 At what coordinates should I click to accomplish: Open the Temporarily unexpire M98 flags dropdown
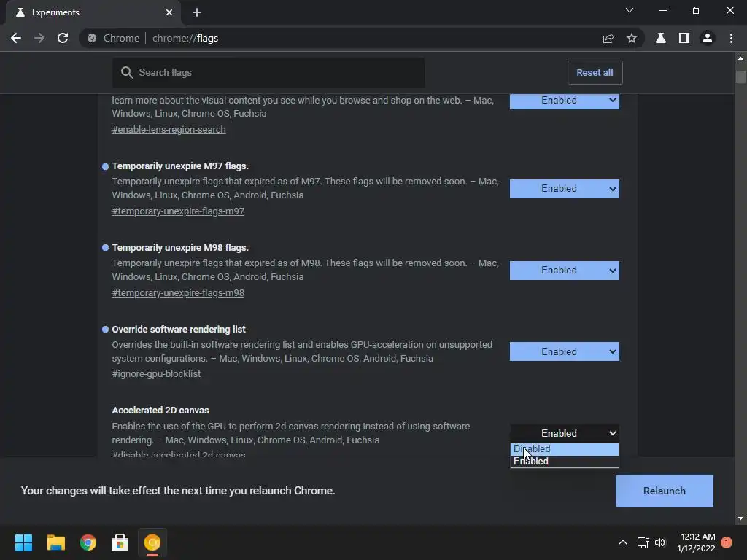click(565, 270)
